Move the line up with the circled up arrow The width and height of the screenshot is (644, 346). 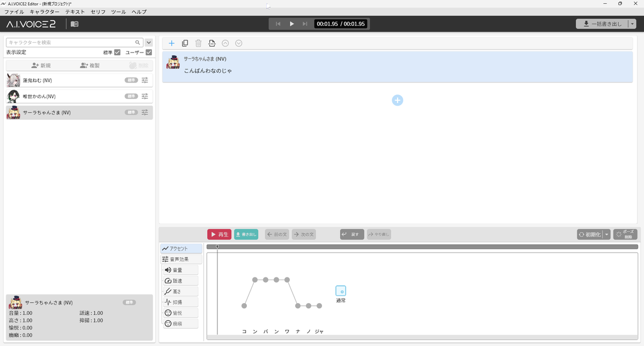point(225,43)
